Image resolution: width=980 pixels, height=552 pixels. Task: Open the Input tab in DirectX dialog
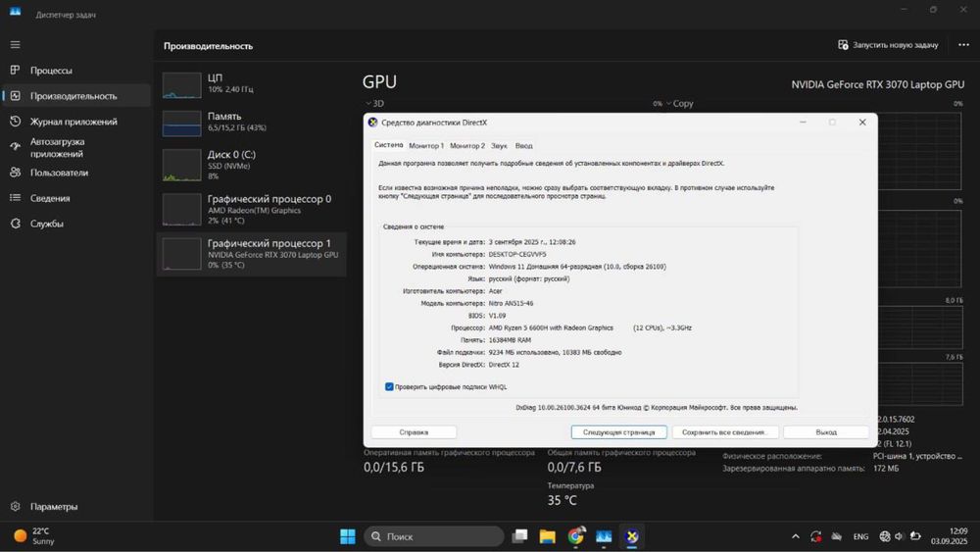(523, 146)
